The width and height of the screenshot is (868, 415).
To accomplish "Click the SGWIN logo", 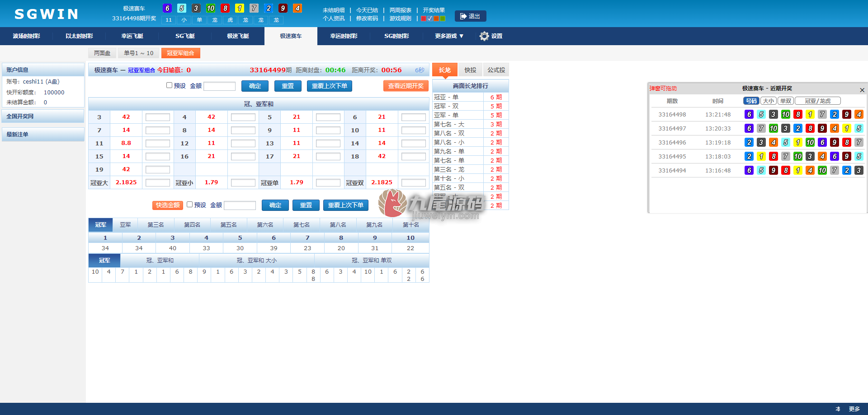I will [47, 14].
